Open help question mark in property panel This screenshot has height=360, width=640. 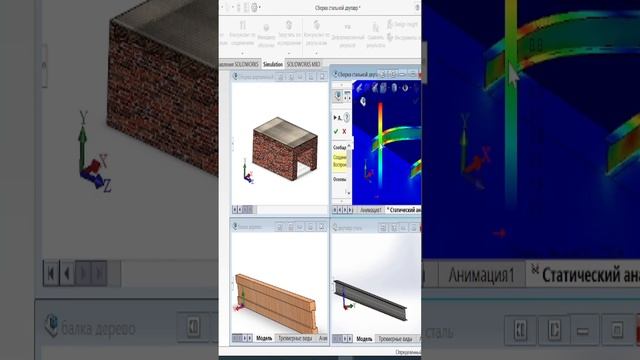[347, 118]
